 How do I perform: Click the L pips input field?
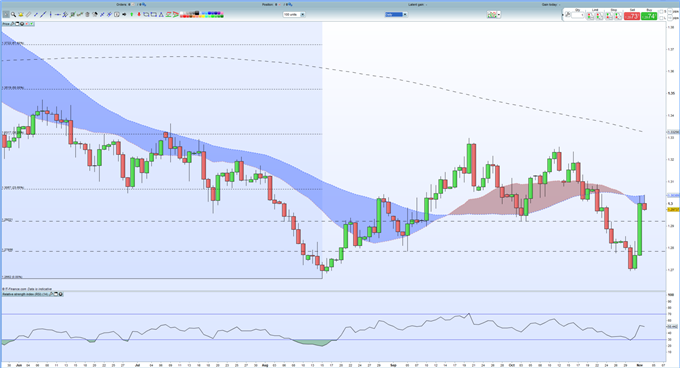click(670, 18)
